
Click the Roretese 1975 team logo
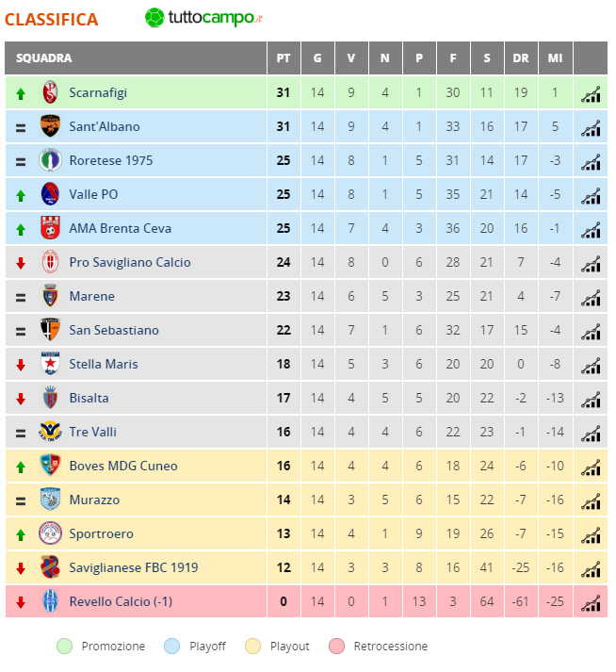[x=50, y=160]
